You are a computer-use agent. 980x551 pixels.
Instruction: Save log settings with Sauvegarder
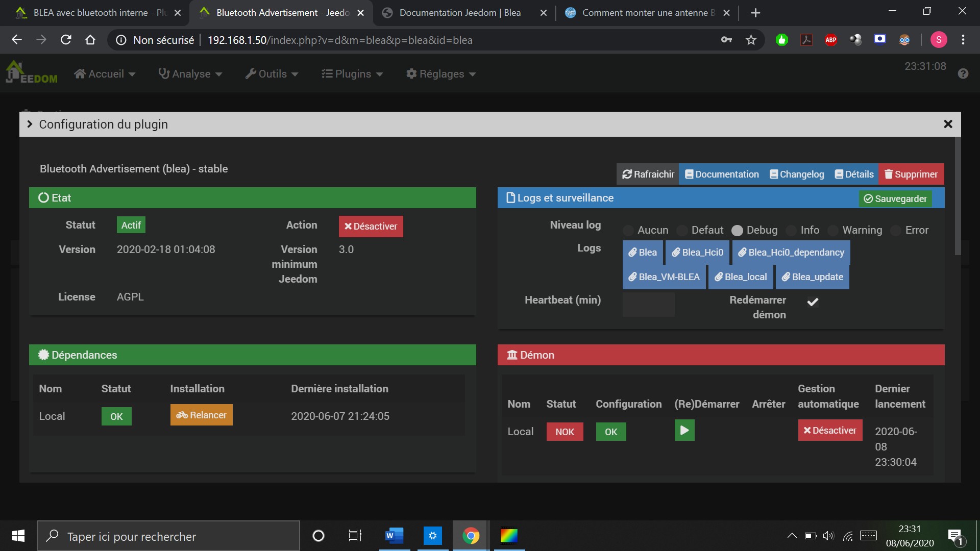pyautogui.click(x=895, y=198)
